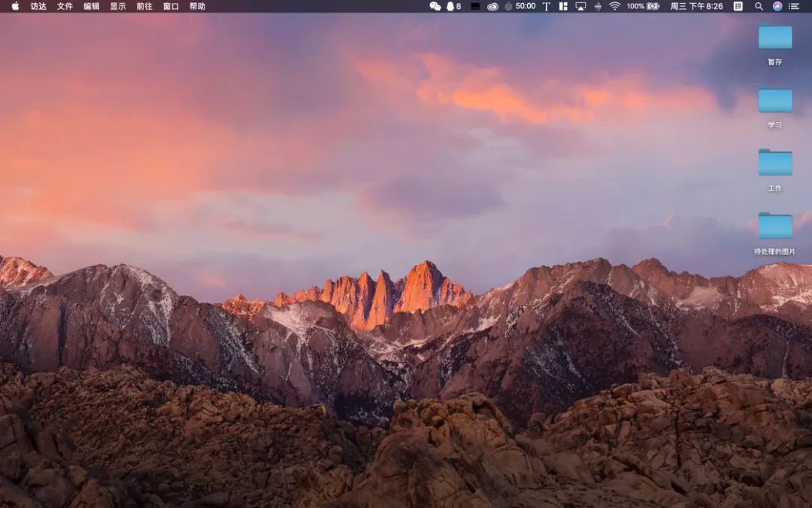
Task: Open the AirPlay display menu
Action: coord(580,6)
